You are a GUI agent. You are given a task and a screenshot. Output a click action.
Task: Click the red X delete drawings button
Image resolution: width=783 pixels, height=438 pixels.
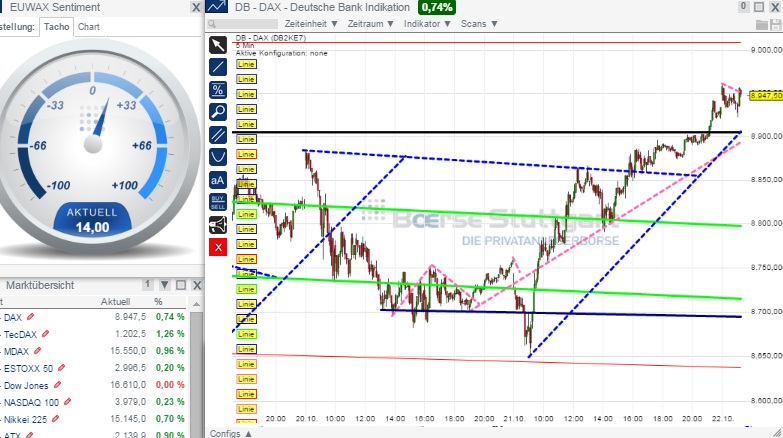click(218, 247)
